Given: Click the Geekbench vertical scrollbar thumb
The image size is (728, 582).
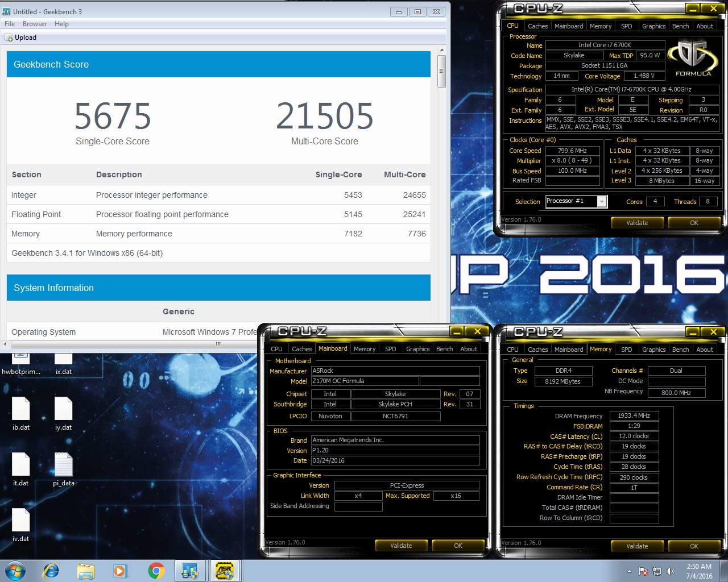Looking at the screenshot, I should [x=441, y=72].
